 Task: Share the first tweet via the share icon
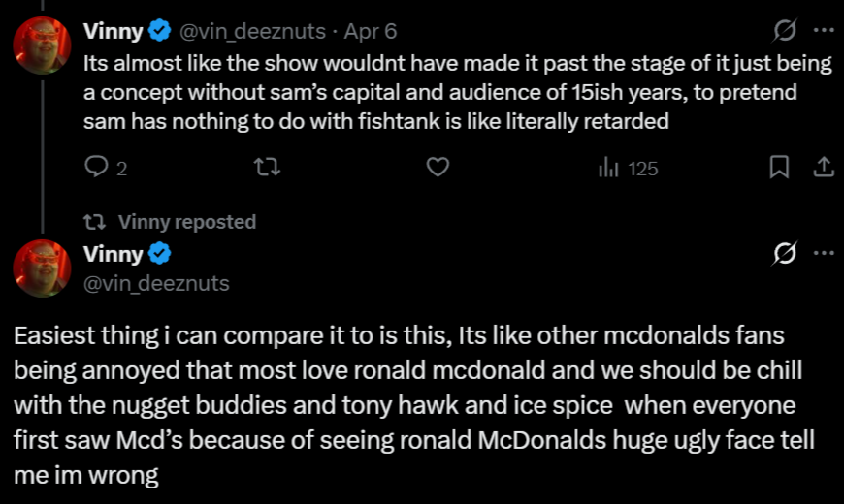[823, 169]
